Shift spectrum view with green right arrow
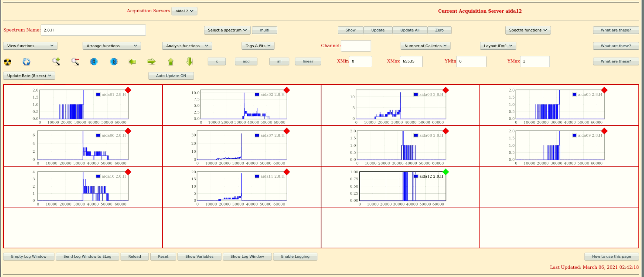Screen dimensions: 644x277 [151, 61]
